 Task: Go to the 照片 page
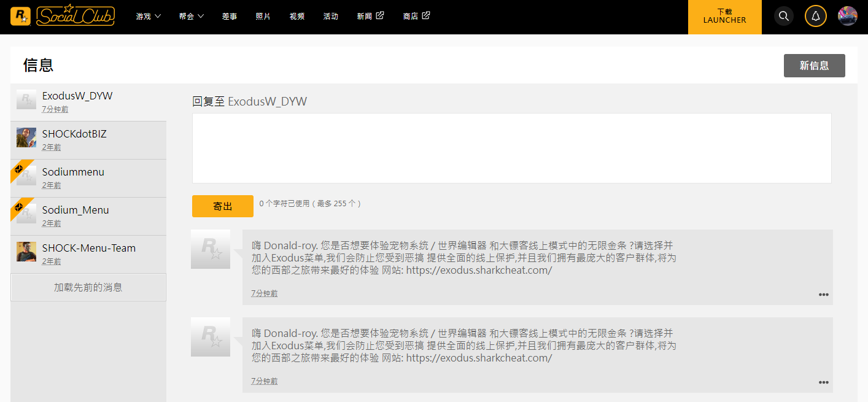pyautogui.click(x=263, y=17)
